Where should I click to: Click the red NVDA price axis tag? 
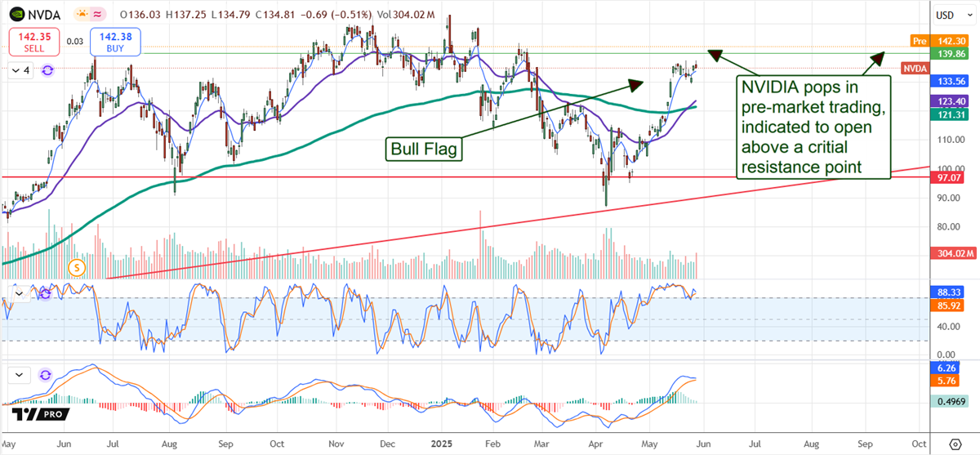[915, 69]
